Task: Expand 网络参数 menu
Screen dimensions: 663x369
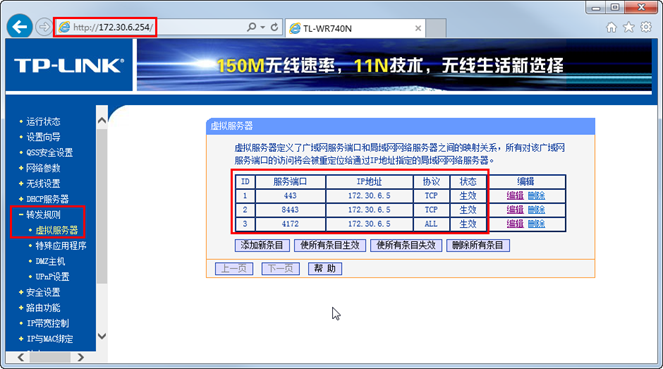Action: tap(43, 168)
